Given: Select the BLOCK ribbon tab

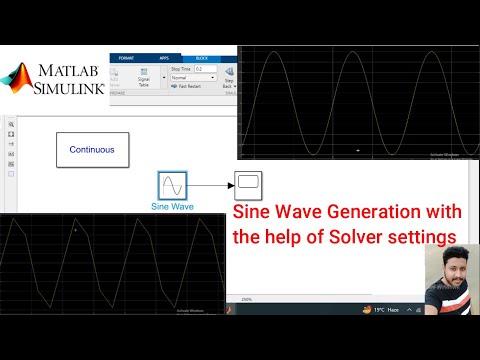Looking at the screenshot, I should point(202,58).
